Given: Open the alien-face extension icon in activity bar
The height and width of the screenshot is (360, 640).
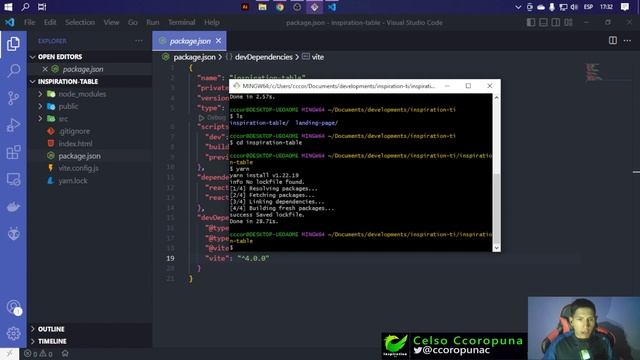Looking at the screenshot, I should click(13, 234).
